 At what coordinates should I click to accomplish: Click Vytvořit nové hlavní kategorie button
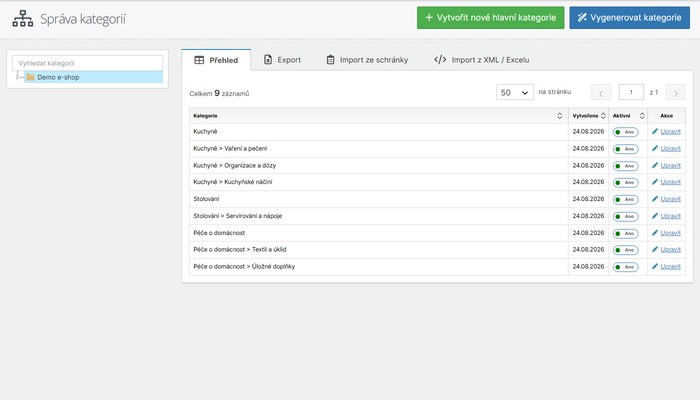[491, 17]
